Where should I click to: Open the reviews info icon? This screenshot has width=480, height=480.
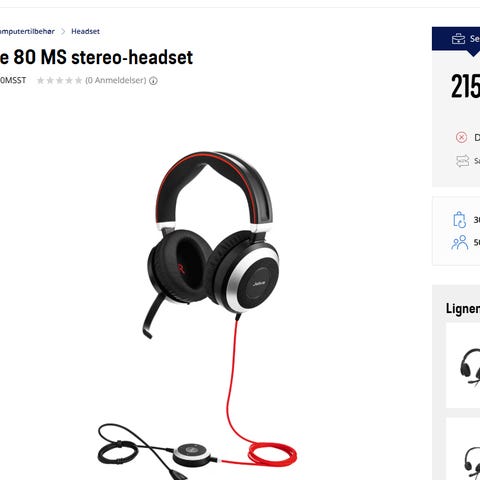click(153, 81)
